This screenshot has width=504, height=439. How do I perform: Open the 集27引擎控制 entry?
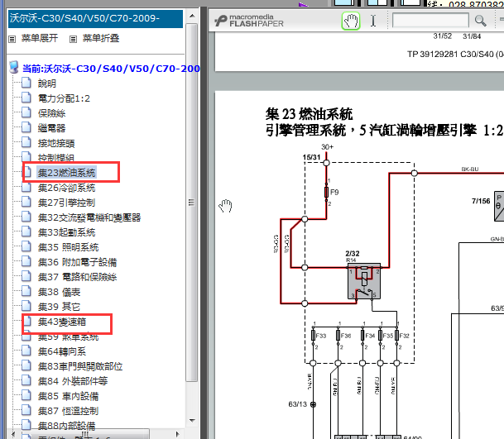pos(66,203)
